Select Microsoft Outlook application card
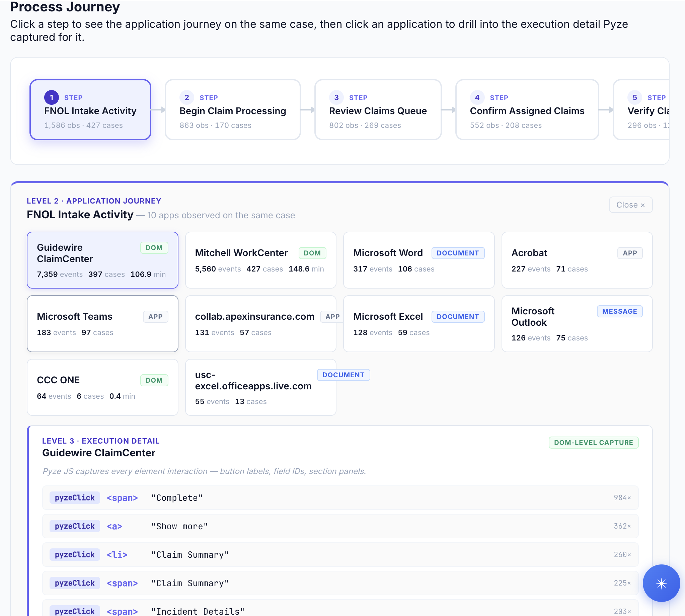685x616 pixels. [577, 324]
